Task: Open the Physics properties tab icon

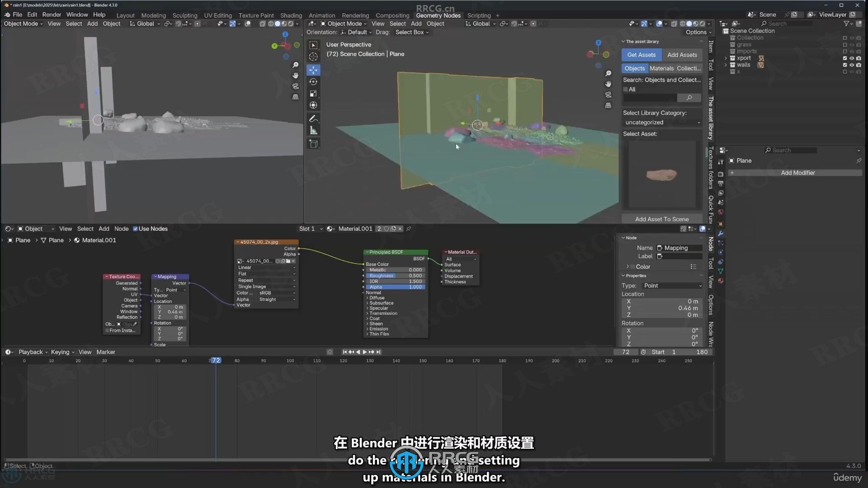Action: [721, 253]
